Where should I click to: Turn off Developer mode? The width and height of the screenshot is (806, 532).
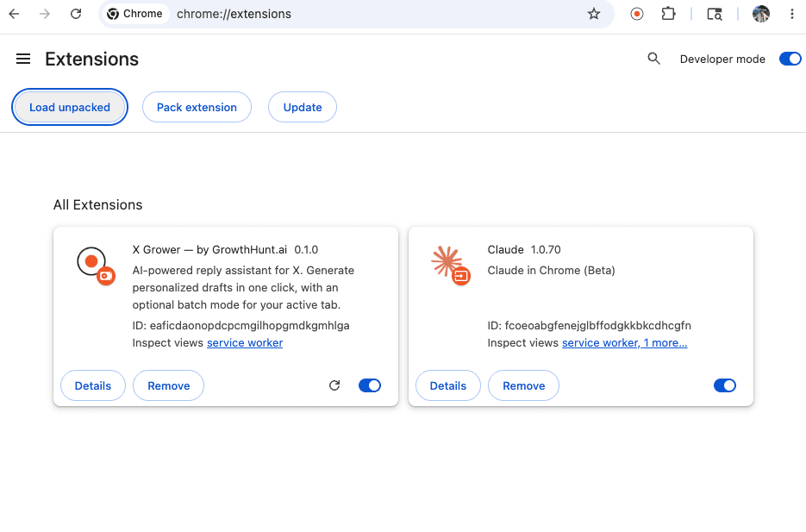tap(790, 59)
